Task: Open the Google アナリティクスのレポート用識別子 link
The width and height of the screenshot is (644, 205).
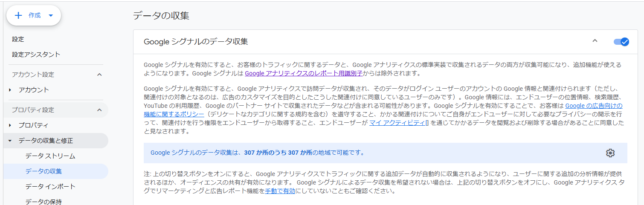Action: pos(304,73)
